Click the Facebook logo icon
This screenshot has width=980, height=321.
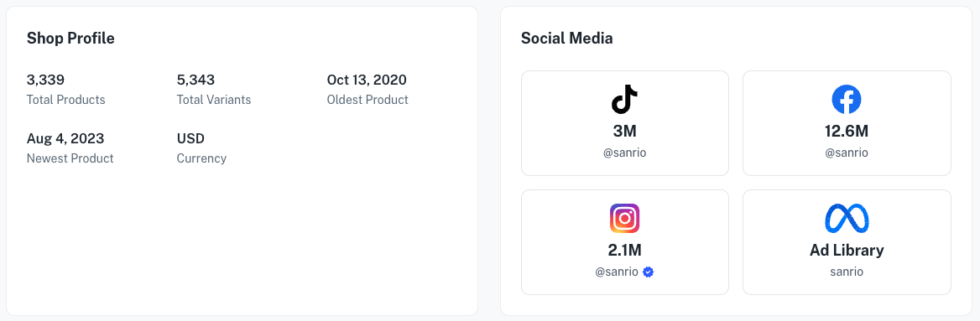coord(847,100)
